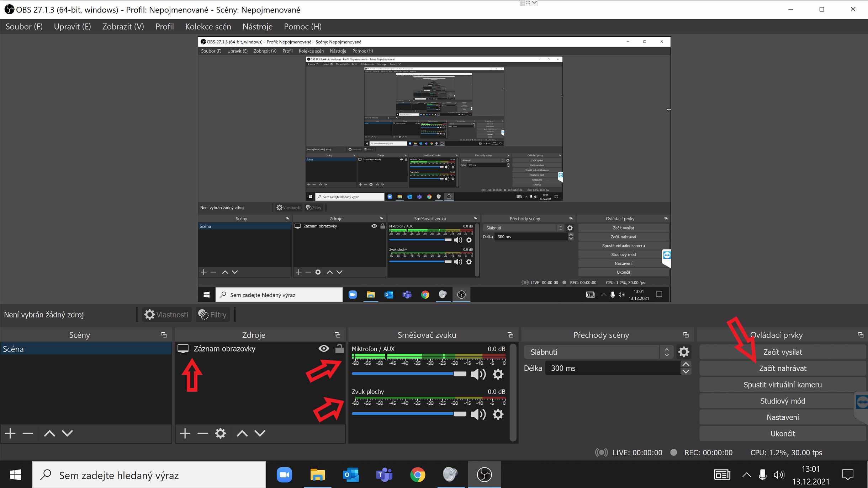The height and width of the screenshot is (488, 868).
Task: Click Spustit virtuální kameru
Action: [783, 385]
